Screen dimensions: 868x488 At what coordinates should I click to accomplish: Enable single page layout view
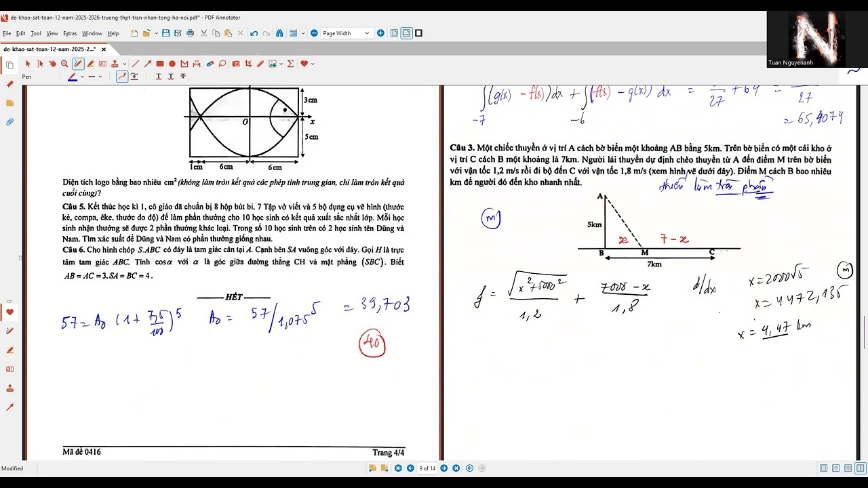[823, 468]
